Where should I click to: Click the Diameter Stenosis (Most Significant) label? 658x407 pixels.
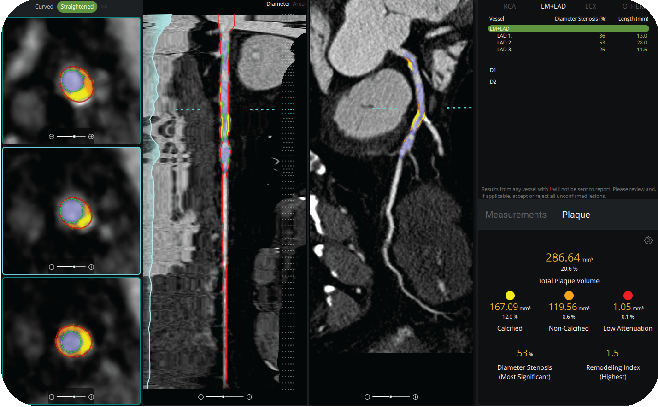pyautogui.click(x=525, y=372)
